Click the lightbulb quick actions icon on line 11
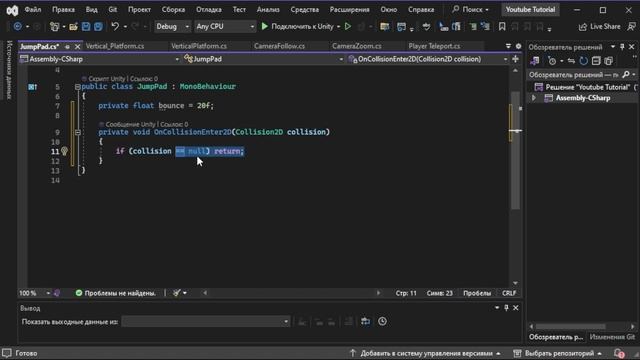Viewport: 640px width, 360px height. [x=64, y=151]
